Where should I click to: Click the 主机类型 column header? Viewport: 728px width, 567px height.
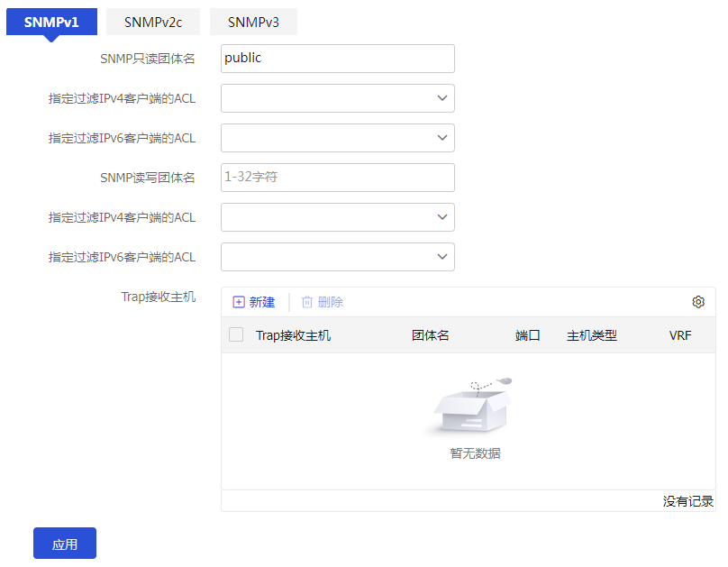click(592, 335)
